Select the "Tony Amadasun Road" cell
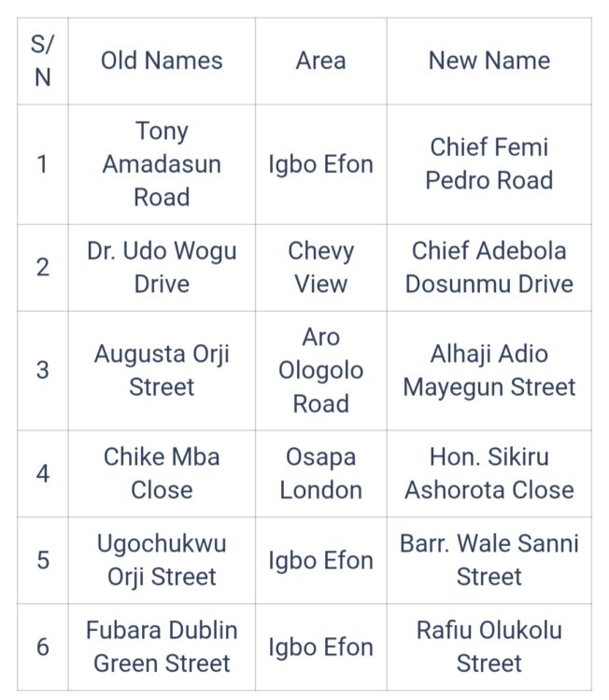The image size is (609, 700). click(x=162, y=164)
